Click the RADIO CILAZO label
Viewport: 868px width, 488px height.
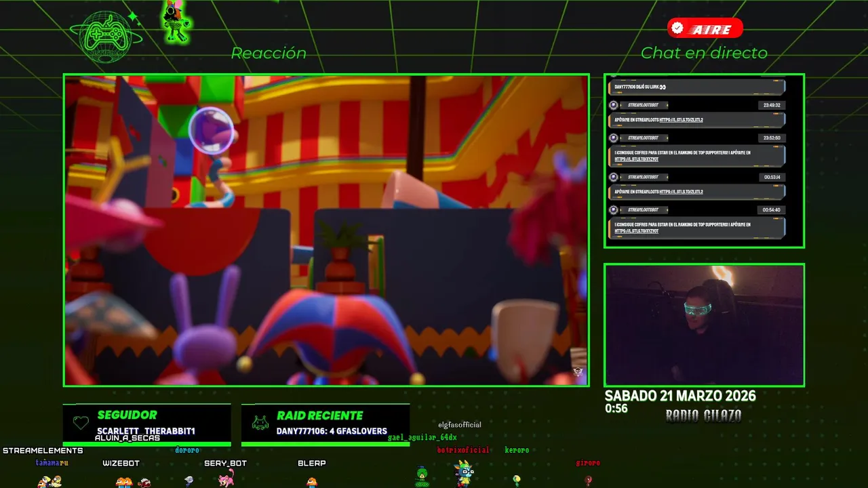(703, 415)
